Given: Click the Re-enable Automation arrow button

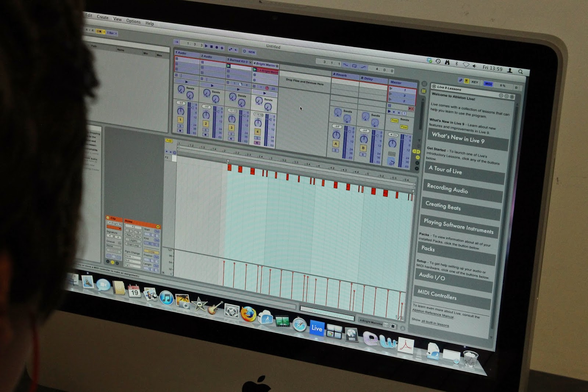Looking at the screenshot, I should point(236,50).
